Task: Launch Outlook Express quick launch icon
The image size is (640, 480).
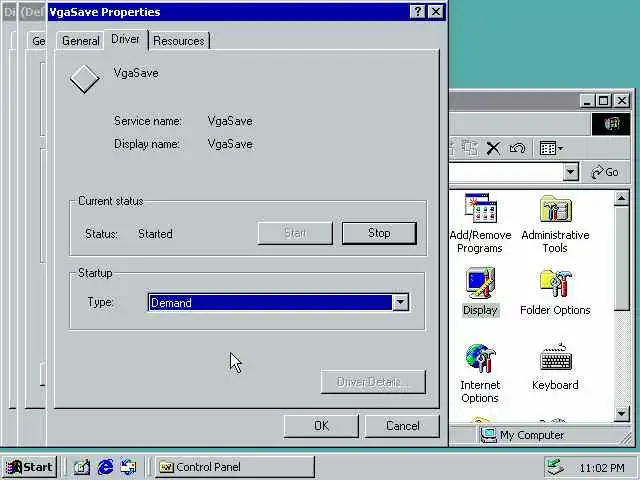Action: click(x=128, y=467)
